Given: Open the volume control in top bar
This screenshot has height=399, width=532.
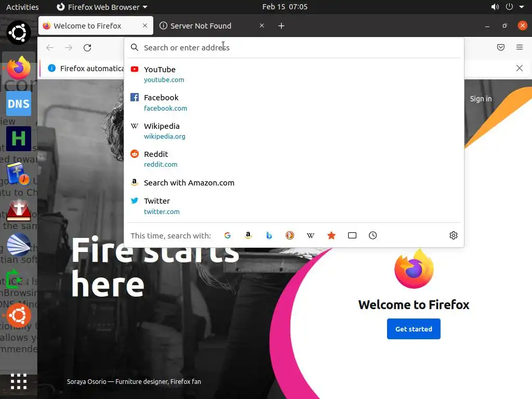Looking at the screenshot, I should tap(495, 7).
